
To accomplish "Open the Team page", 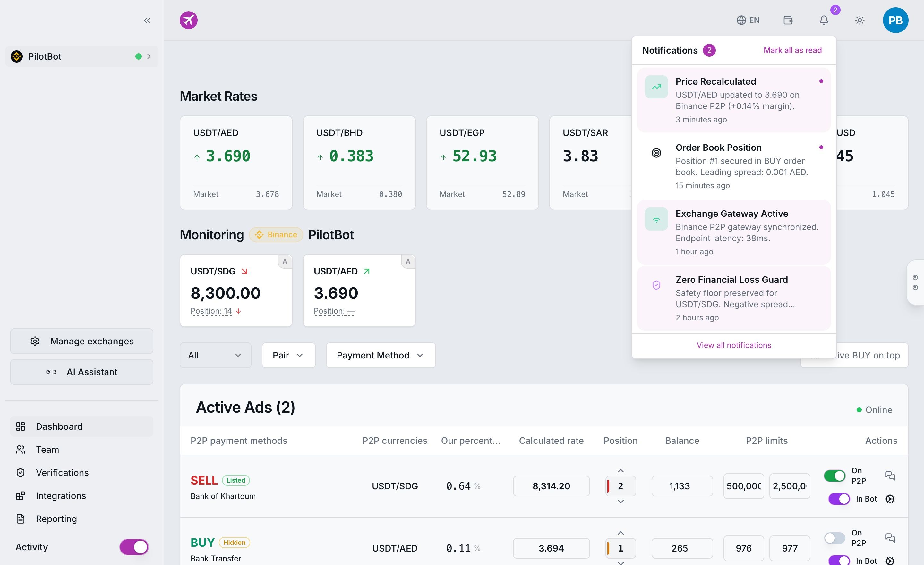I will coord(81,450).
